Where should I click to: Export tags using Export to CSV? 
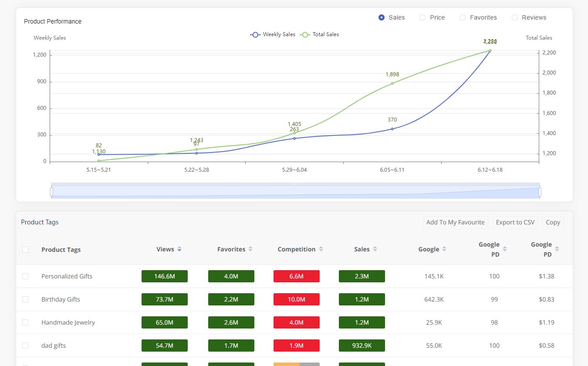point(515,222)
